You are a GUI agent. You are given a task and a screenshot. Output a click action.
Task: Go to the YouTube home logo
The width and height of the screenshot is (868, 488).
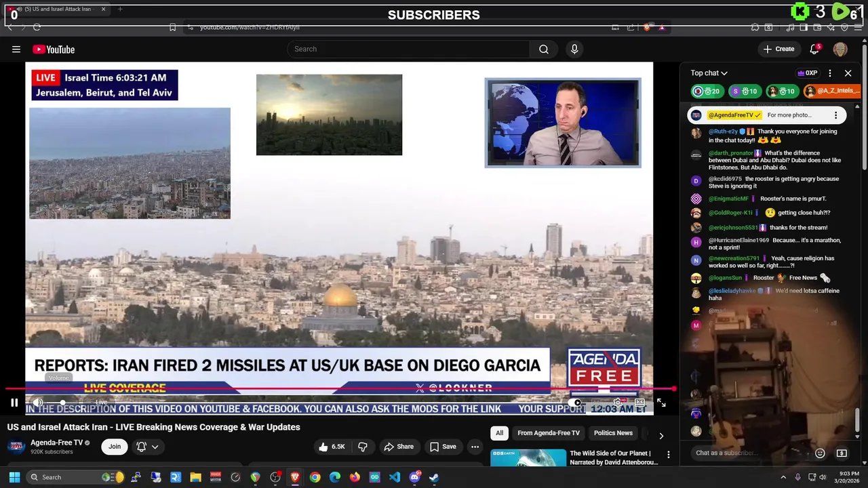click(54, 49)
